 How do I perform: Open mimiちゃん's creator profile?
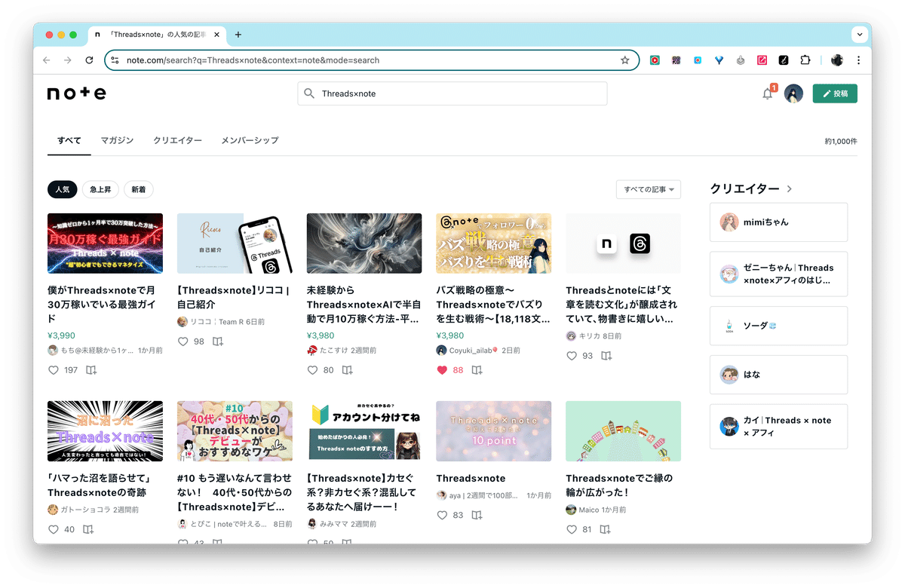click(778, 222)
